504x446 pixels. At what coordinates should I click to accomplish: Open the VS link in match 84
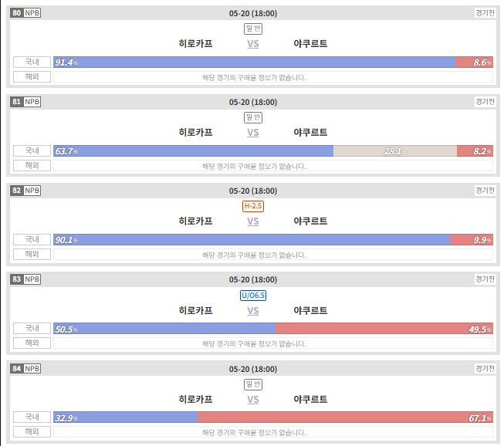pyautogui.click(x=252, y=399)
